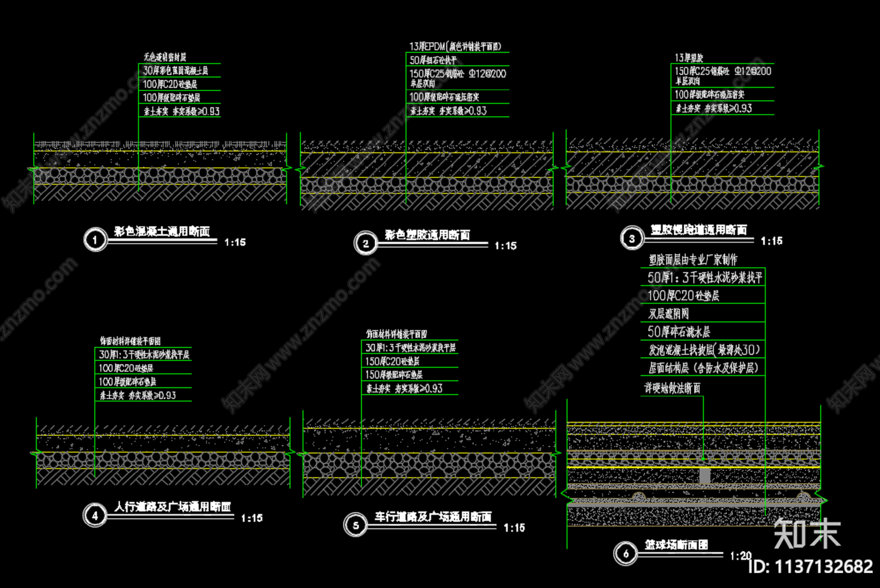
Task: Select 饰面材料详铺装平面图 above section 4
Action: (x=130, y=341)
